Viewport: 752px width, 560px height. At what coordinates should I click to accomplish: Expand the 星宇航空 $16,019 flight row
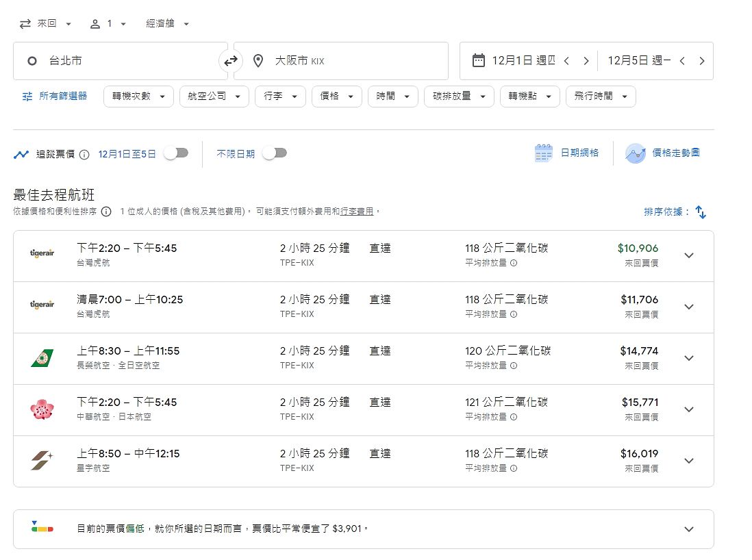(689, 461)
